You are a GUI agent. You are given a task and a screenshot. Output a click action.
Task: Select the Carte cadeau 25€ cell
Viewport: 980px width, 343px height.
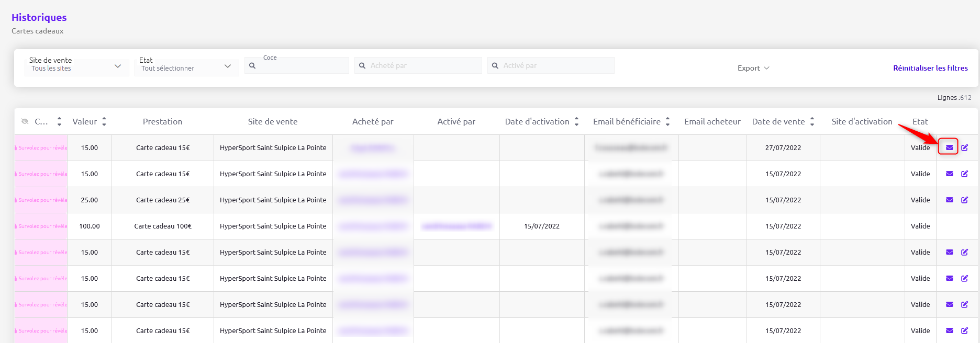click(163, 200)
